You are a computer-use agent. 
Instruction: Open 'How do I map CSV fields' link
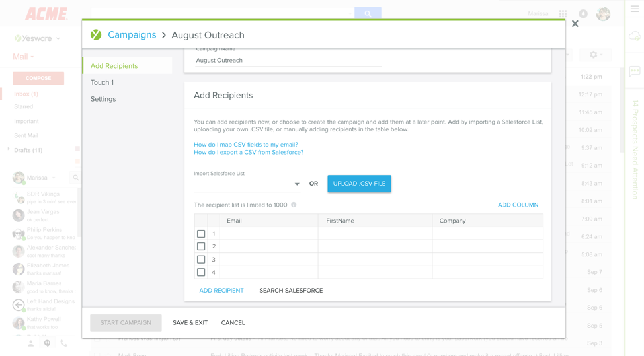click(x=245, y=145)
